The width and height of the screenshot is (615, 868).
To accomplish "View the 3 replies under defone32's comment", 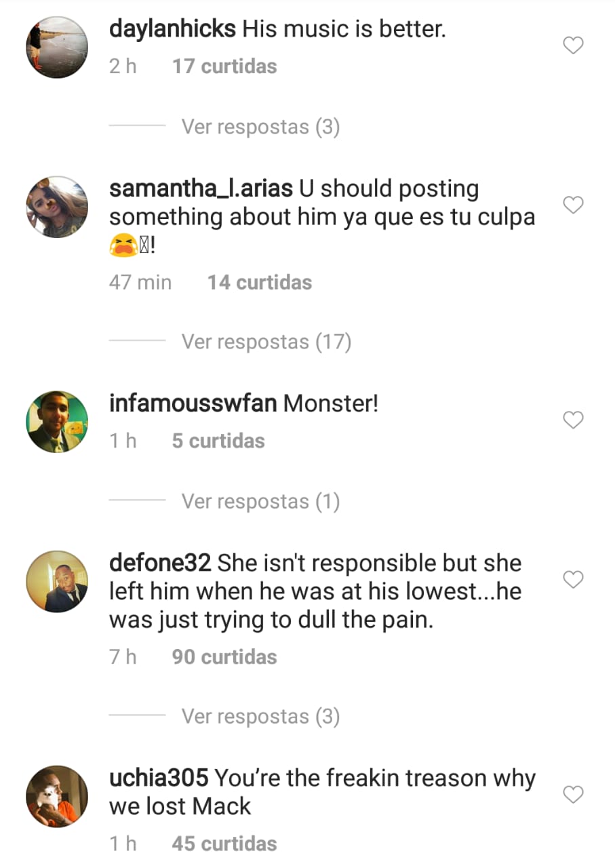I will (x=260, y=716).
